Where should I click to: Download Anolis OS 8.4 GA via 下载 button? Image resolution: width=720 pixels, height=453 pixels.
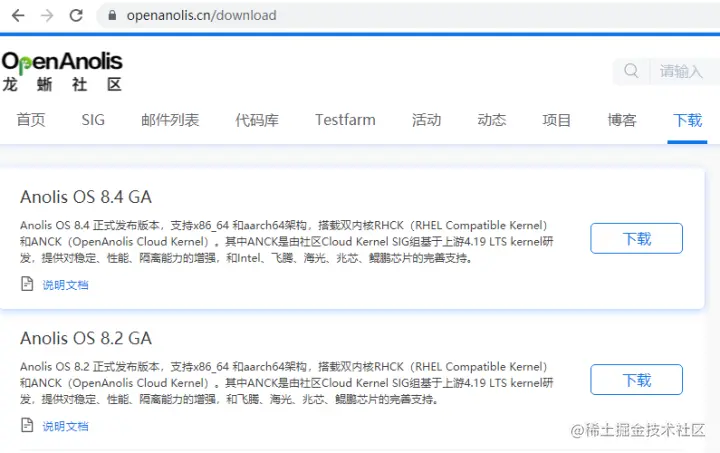pos(636,238)
